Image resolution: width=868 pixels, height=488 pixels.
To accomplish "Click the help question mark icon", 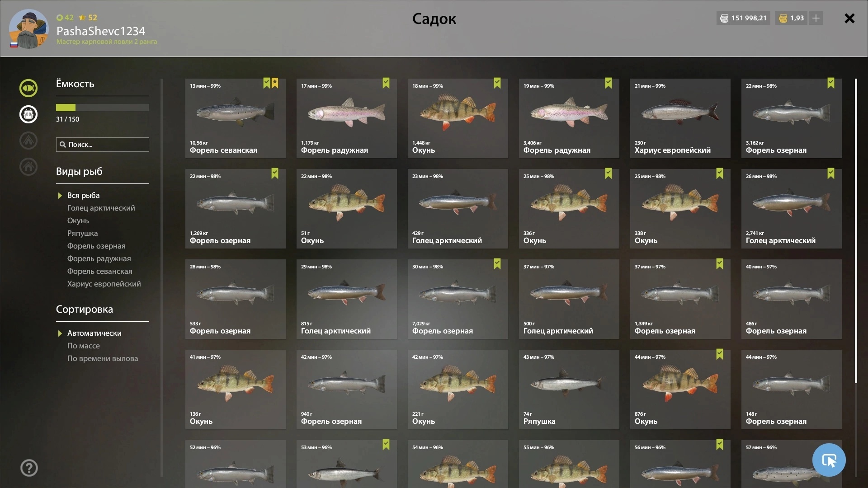I will point(29,468).
